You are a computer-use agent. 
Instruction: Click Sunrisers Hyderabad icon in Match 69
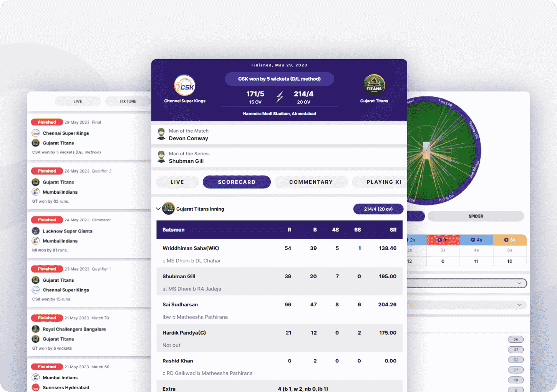[36, 387]
